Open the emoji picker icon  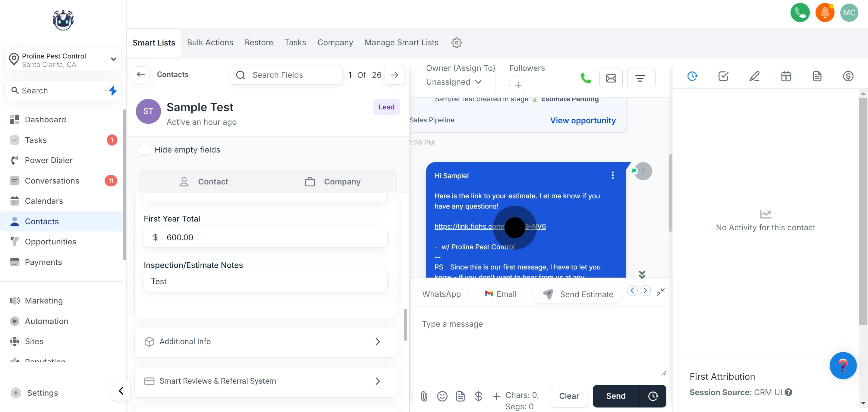(442, 396)
